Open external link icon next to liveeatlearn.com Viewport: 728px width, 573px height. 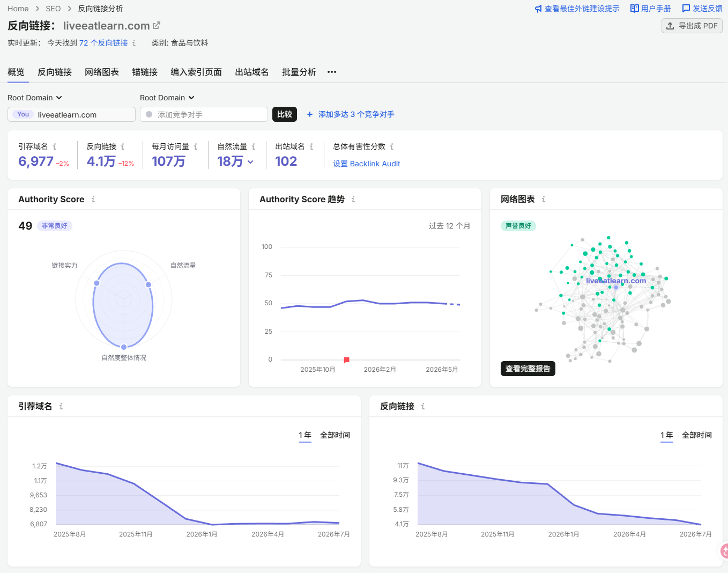pos(157,25)
